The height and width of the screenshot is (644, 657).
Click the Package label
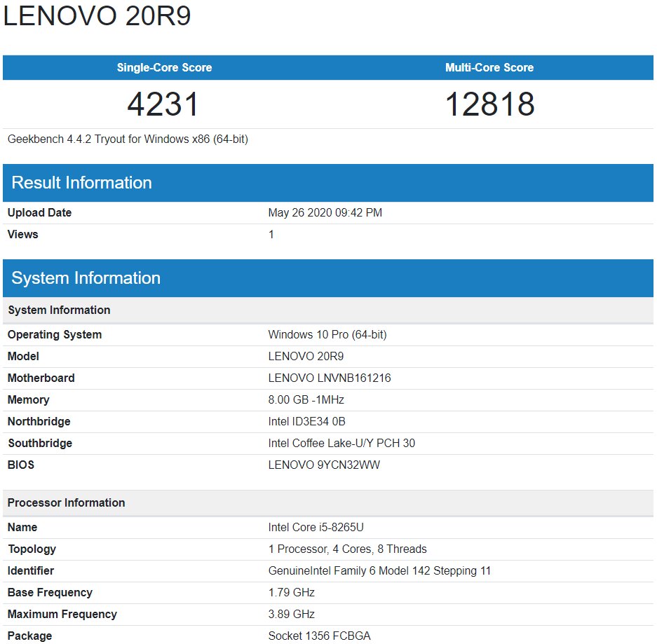point(29,636)
